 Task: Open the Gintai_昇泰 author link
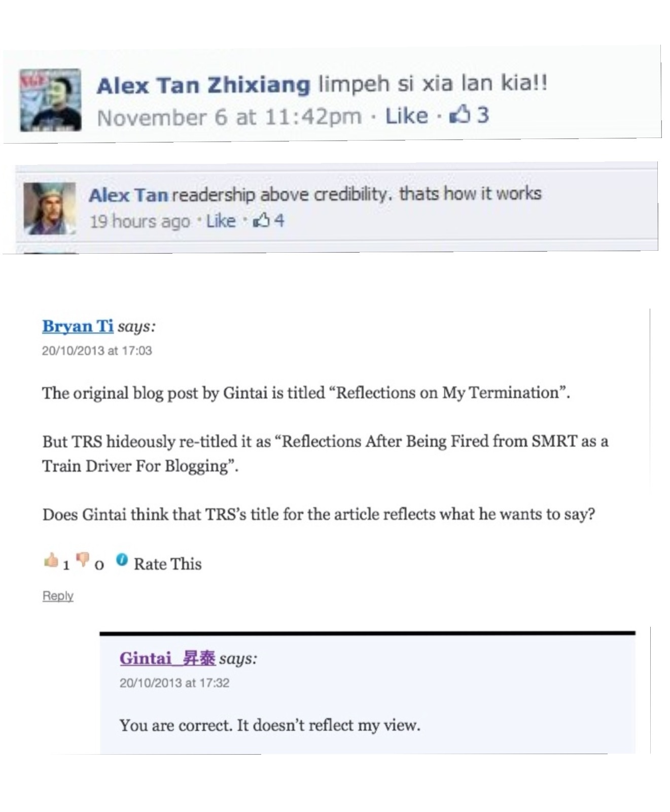(167, 658)
